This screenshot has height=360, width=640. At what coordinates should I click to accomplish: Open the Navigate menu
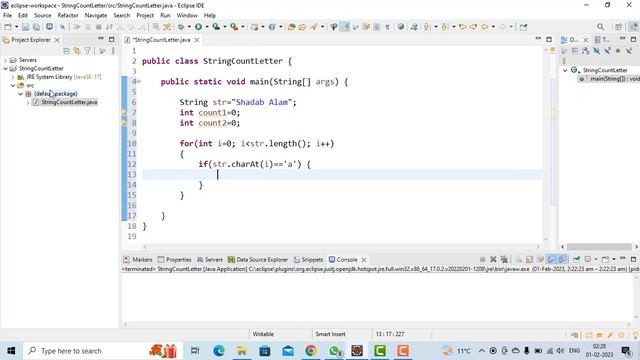pyautogui.click(x=96, y=16)
